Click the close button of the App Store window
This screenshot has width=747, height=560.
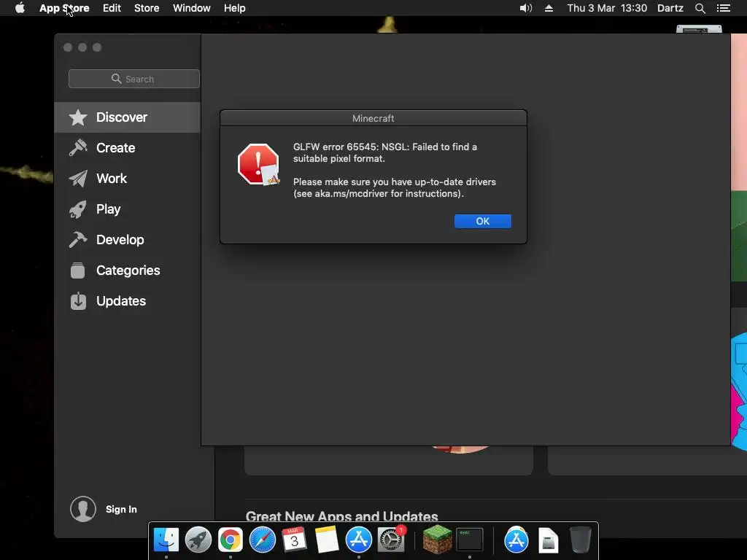click(68, 47)
